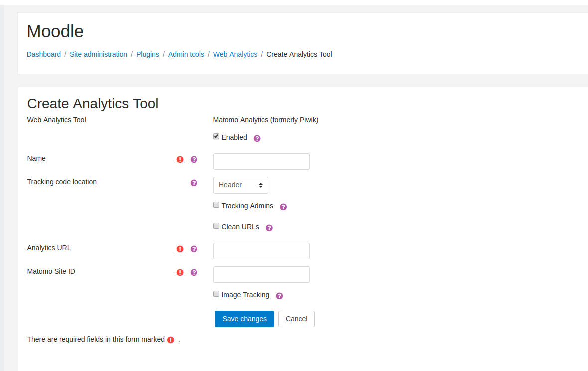This screenshot has width=588, height=371.
Task: Click required-field icon beside Analytics URL
Action: (x=180, y=249)
